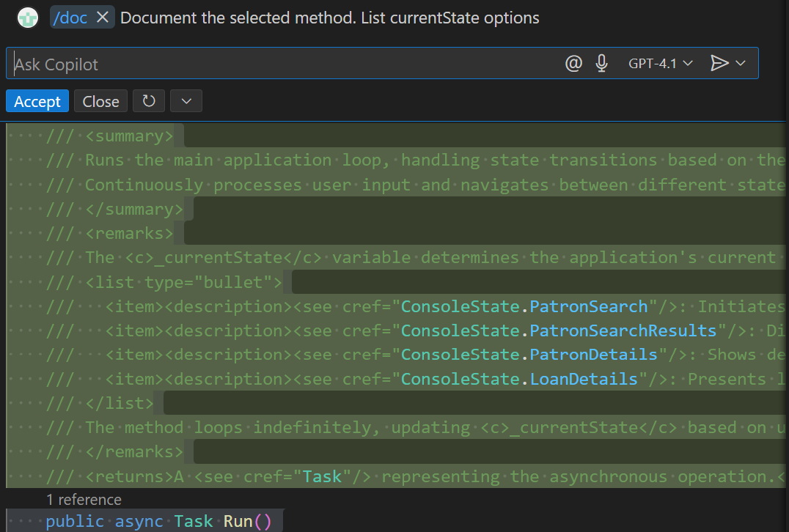Open the 1 reference CodeLens link
The image size is (789, 532).
point(84,500)
